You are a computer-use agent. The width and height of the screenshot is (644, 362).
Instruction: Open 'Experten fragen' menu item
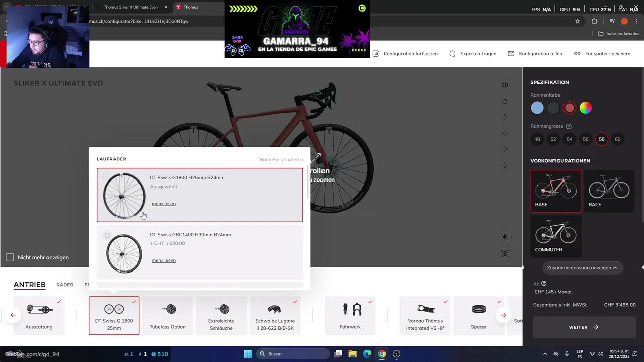[473, 54]
